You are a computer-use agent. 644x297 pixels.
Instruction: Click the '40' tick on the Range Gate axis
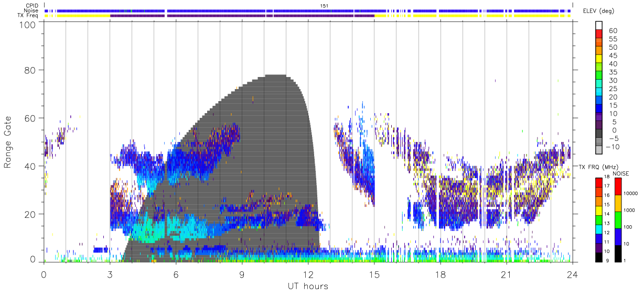pos(30,166)
